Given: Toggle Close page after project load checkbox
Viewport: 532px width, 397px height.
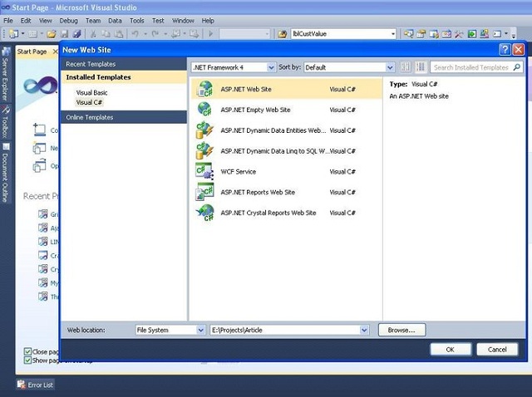Looking at the screenshot, I should [27, 351].
